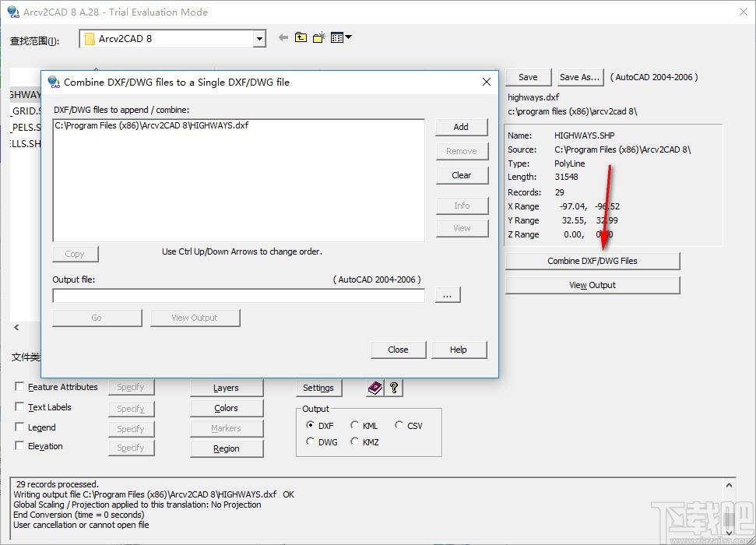Viewport: 756px width, 545px height.
Task: Click the Clear button in the dialog
Action: [x=462, y=175]
